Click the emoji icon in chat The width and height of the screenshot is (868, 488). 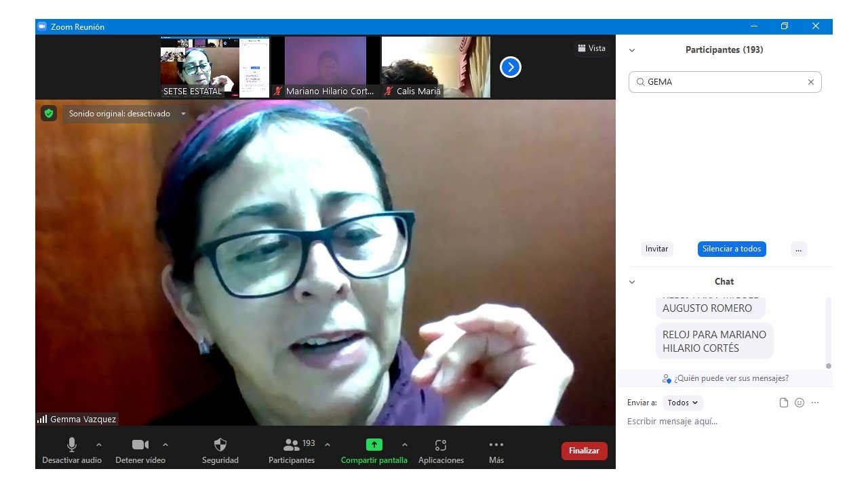pyautogui.click(x=800, y=403)
